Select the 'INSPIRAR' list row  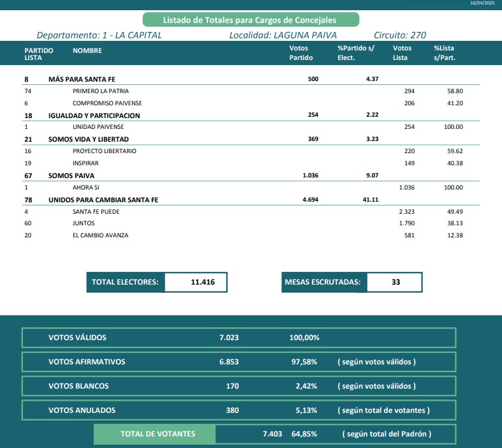point(251,163)
